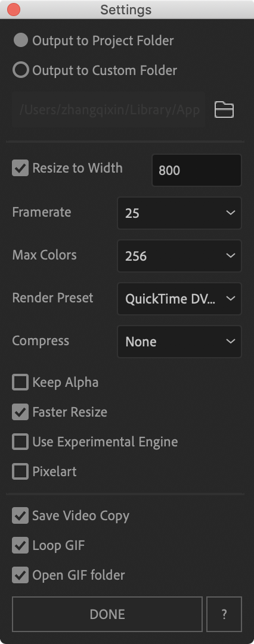Toggle the Loop GIF checkbox

tap(20, 545)
